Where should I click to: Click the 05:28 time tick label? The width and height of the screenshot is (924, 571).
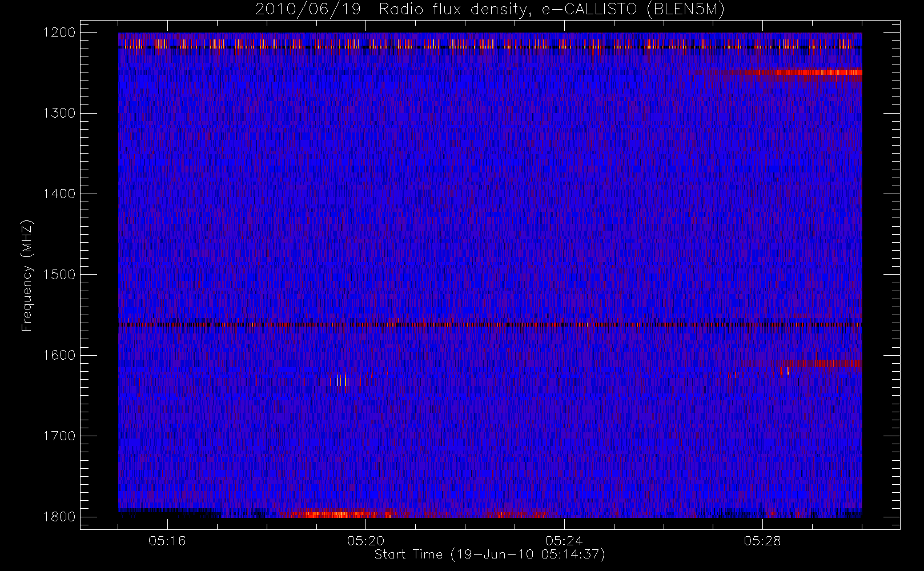762,541
